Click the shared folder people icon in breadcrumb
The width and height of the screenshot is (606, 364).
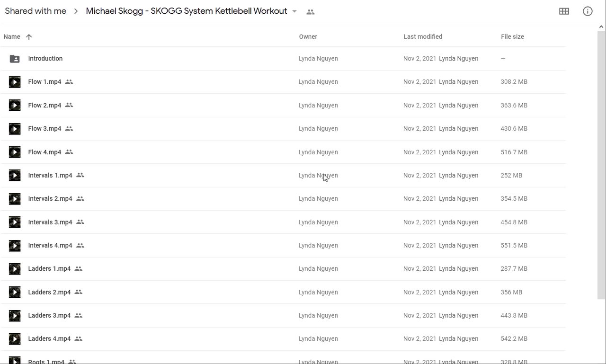coord(311,12)
